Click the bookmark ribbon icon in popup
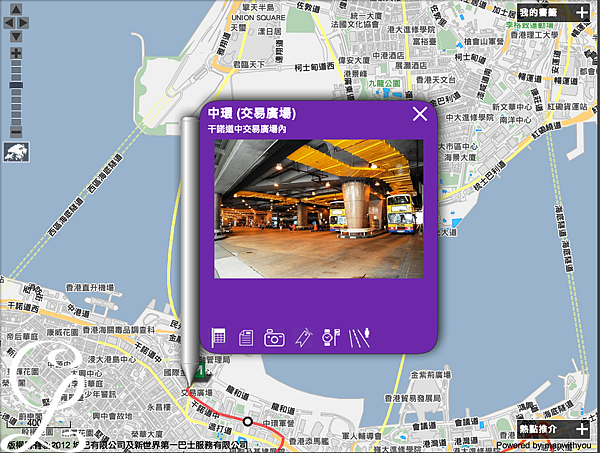Image resolution: width=600 pixels, height=453 pixels. (x=303, y=337)
